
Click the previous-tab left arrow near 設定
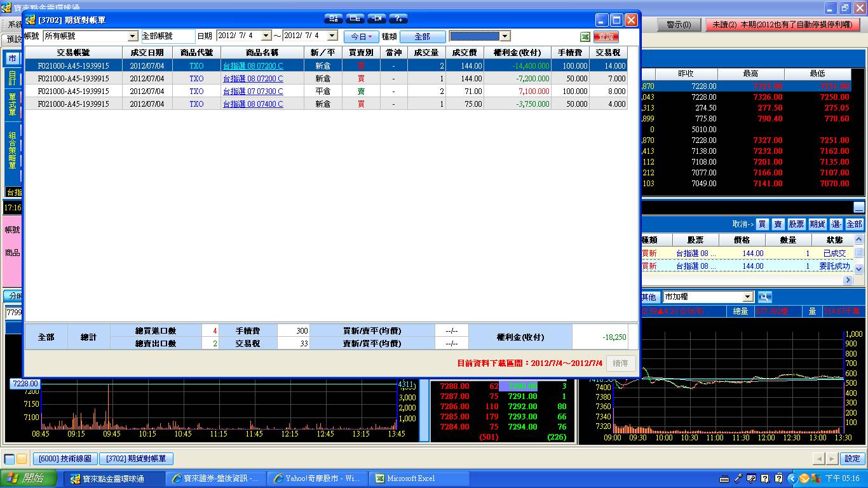point(819,458)
